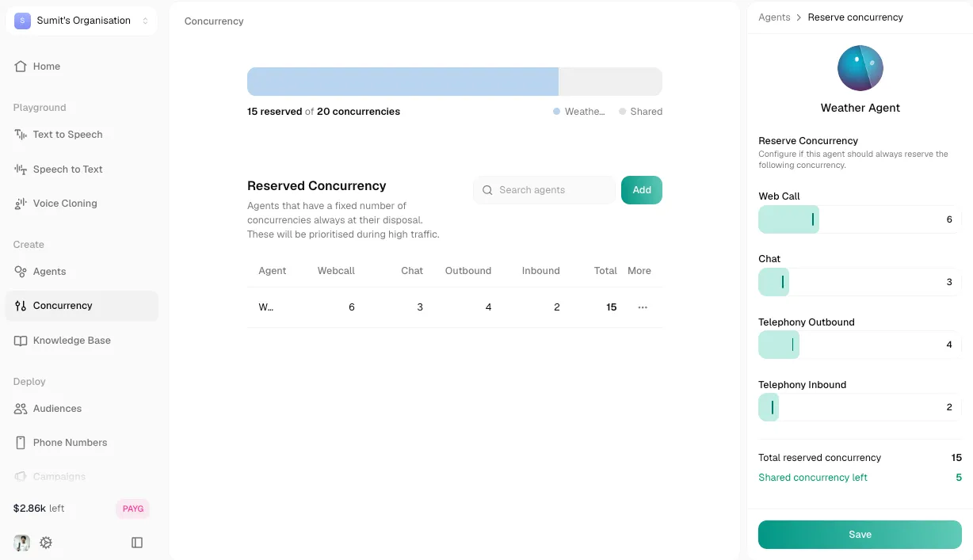Click the Home house icon
This screenshot has width=973, height=560.
pyautogui.click(x=21, y=67)
